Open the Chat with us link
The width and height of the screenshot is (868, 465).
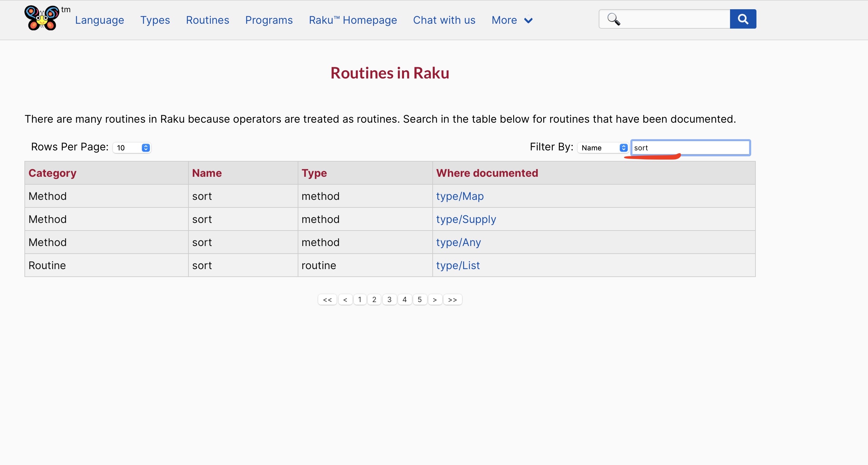click(x=444, y=20)
